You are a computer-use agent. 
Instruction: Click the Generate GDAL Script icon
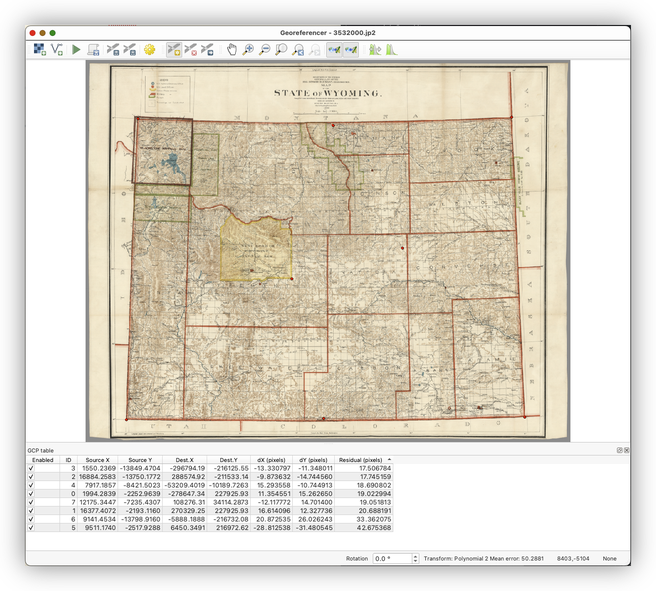93,49
